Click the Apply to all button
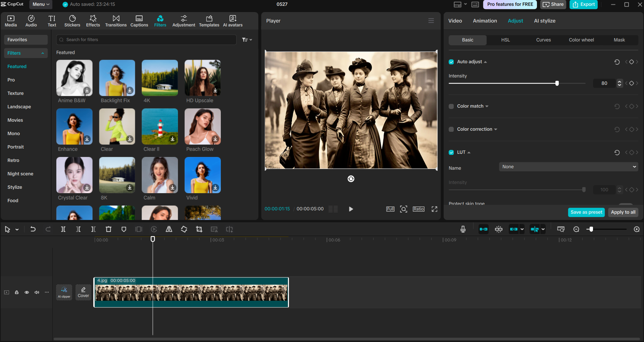Screen dimensions: 644x342 pos(623,212)
